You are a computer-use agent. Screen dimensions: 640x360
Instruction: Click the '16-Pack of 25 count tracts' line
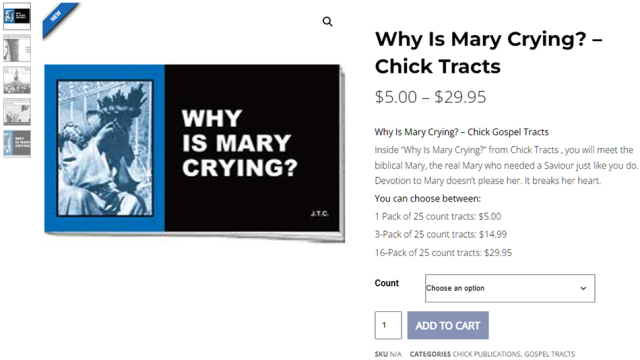(443, 253)
